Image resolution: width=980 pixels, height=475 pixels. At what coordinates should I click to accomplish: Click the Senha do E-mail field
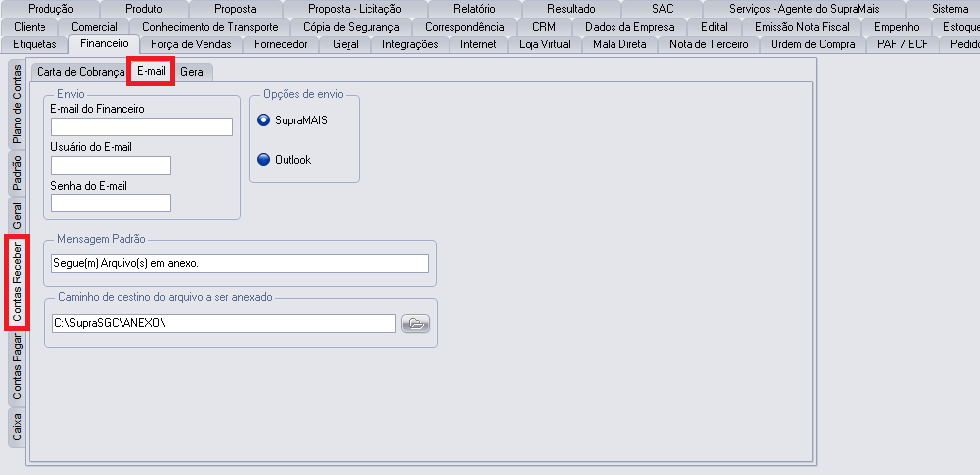(x=111, y=203)
